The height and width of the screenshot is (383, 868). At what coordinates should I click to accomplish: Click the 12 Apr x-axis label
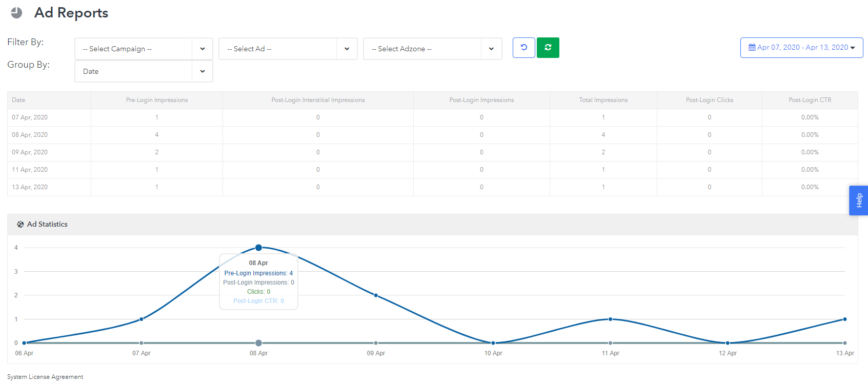coord(728,353)
